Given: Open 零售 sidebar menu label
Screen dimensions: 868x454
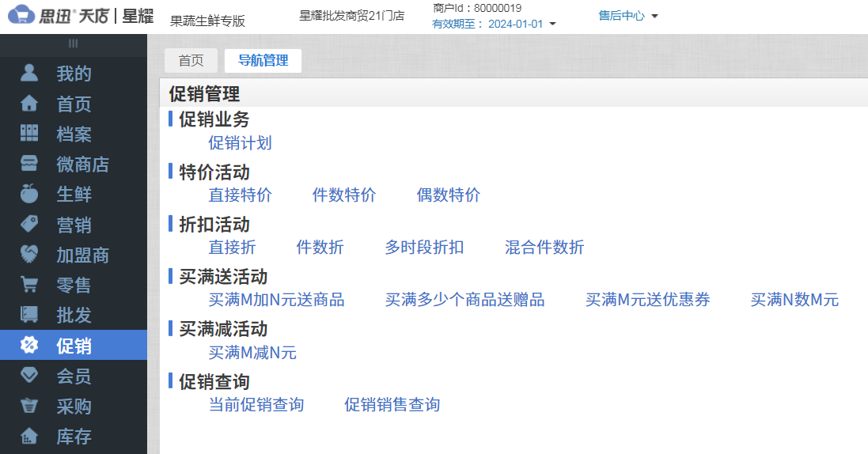Looking at the screenshot, I should (74, 285).
